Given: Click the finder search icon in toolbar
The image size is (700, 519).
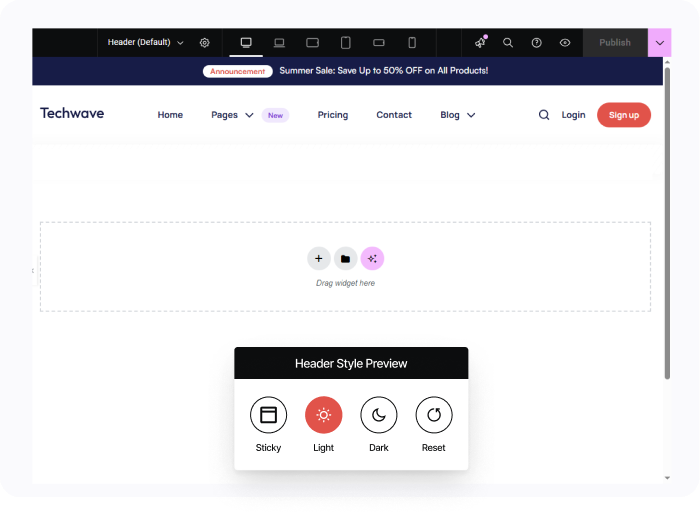Looking at the screenshot, I should click(508, 43).
